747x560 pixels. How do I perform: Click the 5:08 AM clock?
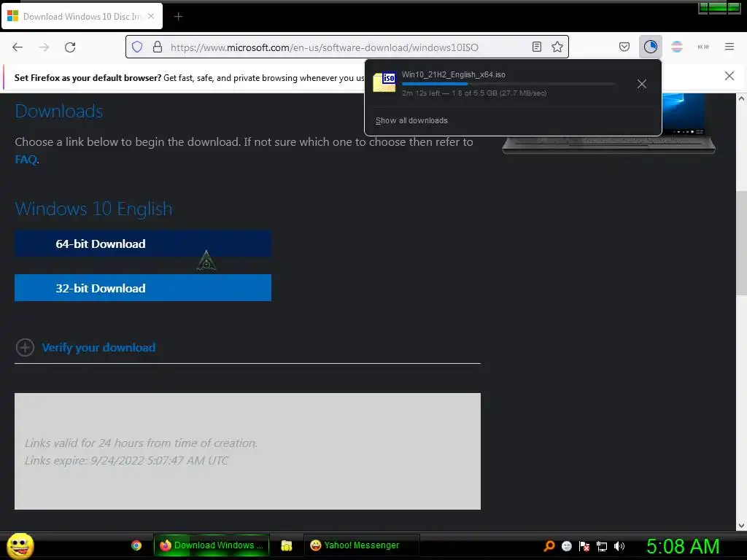pyautogui.click(x=683, y=546)
